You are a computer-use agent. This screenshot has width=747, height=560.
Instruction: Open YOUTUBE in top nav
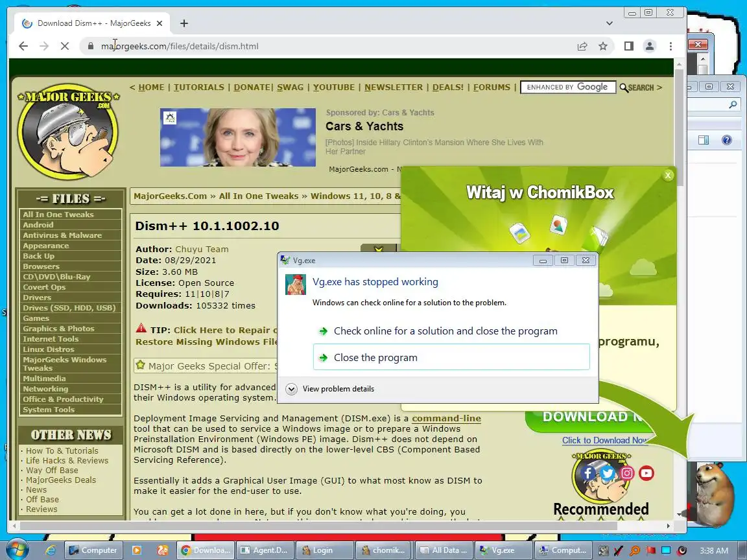[333, 87]
